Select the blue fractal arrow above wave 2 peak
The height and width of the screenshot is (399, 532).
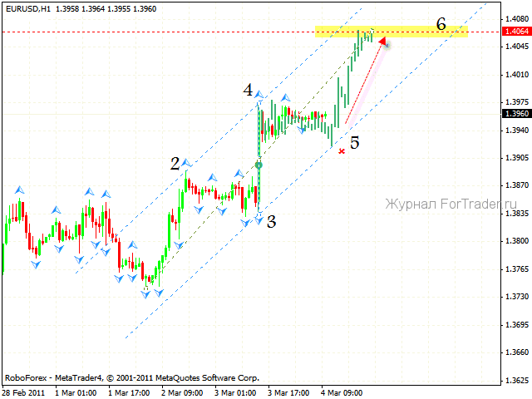[186, 163]
